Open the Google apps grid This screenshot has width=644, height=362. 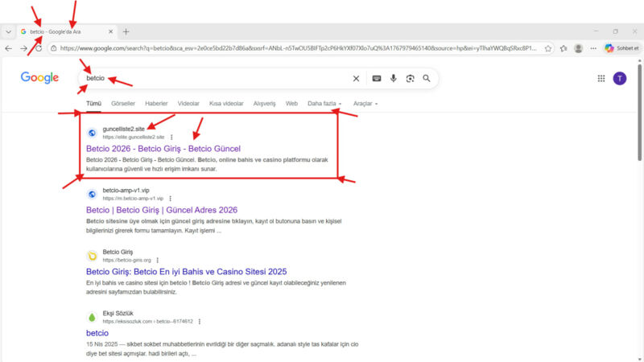click(x=601, y=78)
